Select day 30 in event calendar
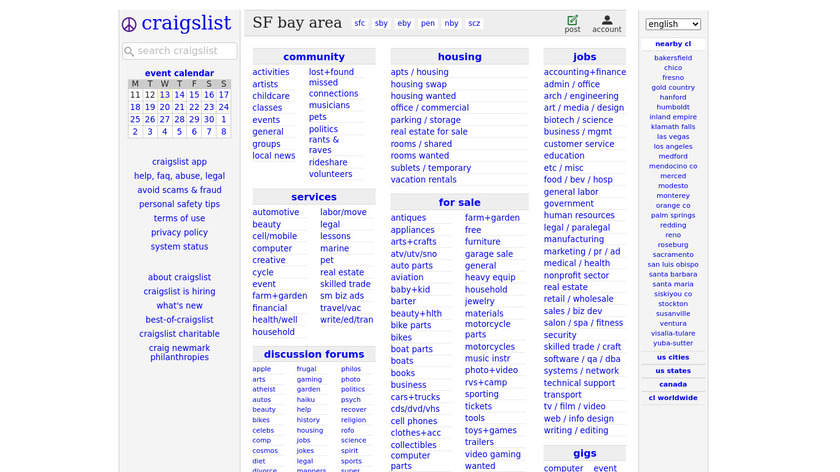This screenshot has width=840, height=472. (209, 119)
